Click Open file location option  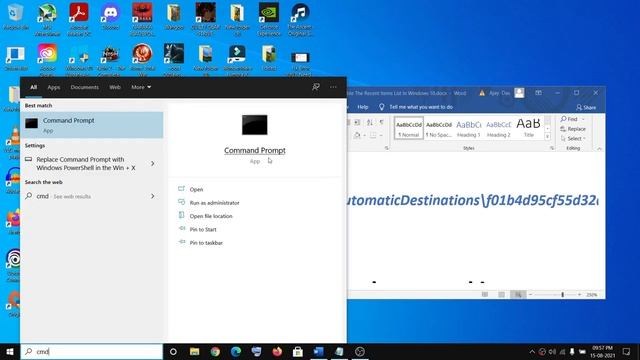coord(211,216)
